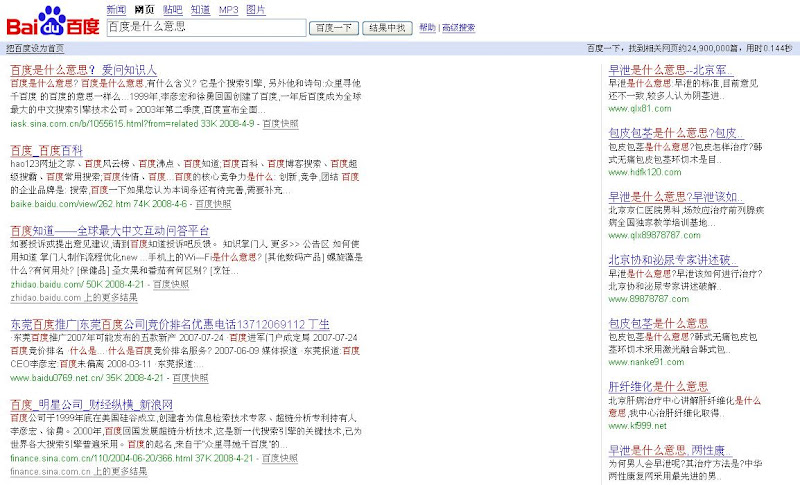
Task: Click the www.89878787.com ad URL
Action: [648, 299]
